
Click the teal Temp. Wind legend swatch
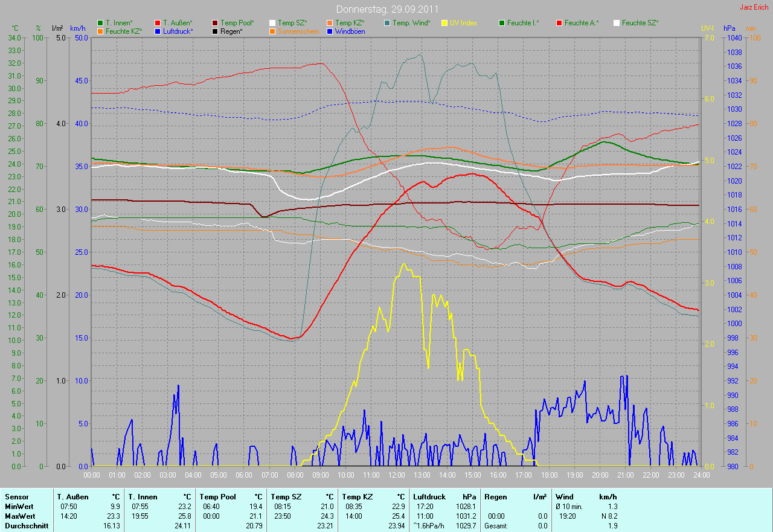(x=388, y=23)
